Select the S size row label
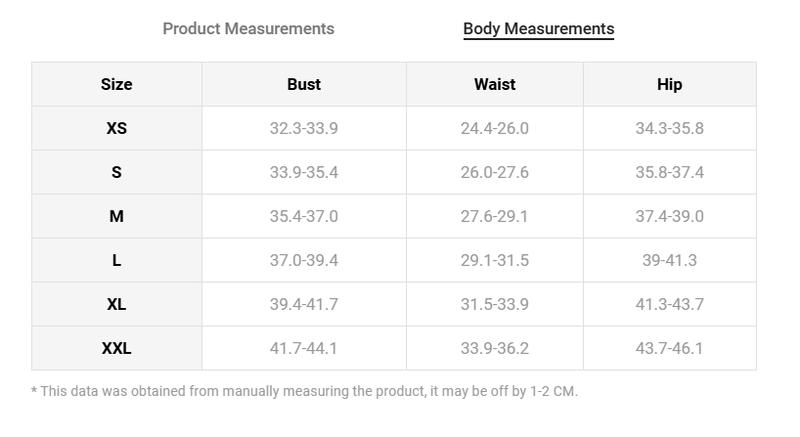800x437 pixels. [x=116, y=172]
